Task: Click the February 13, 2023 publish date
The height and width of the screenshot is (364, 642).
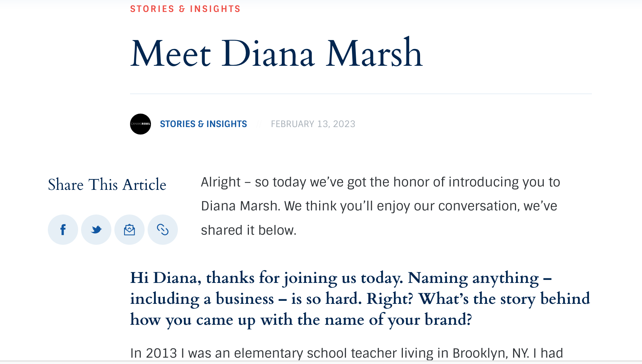Action: pyautogui.click(x=313, y=124)
